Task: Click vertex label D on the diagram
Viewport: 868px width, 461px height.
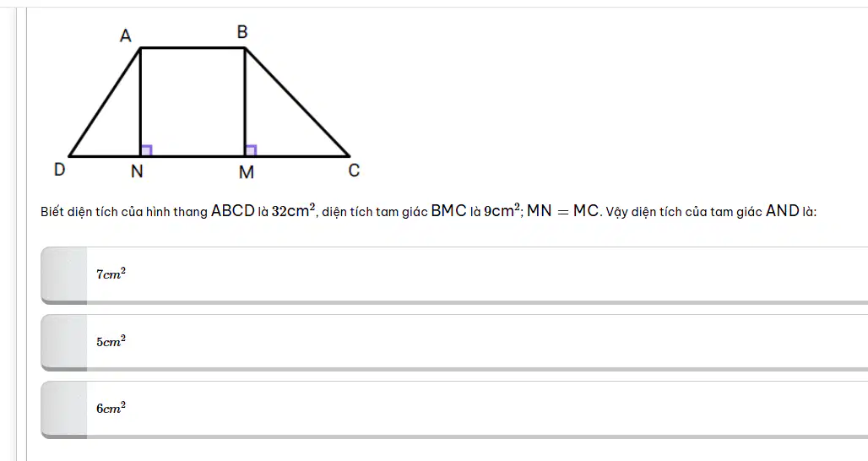Action: [x=59, y=170]
